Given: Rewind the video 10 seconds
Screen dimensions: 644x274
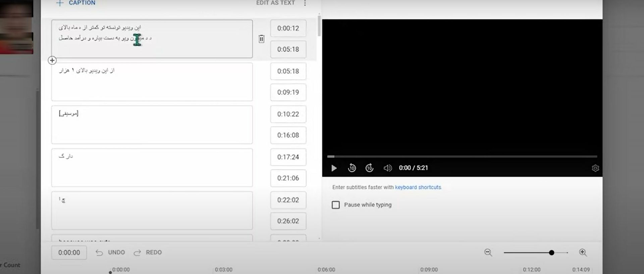Looking at the screenshot, I should click(352, 168).
